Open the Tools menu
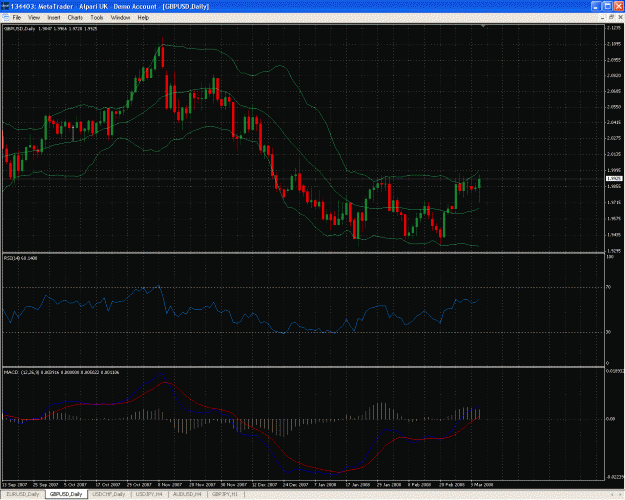625x500 pixels. pyautogui.click(x=97, y=18)
